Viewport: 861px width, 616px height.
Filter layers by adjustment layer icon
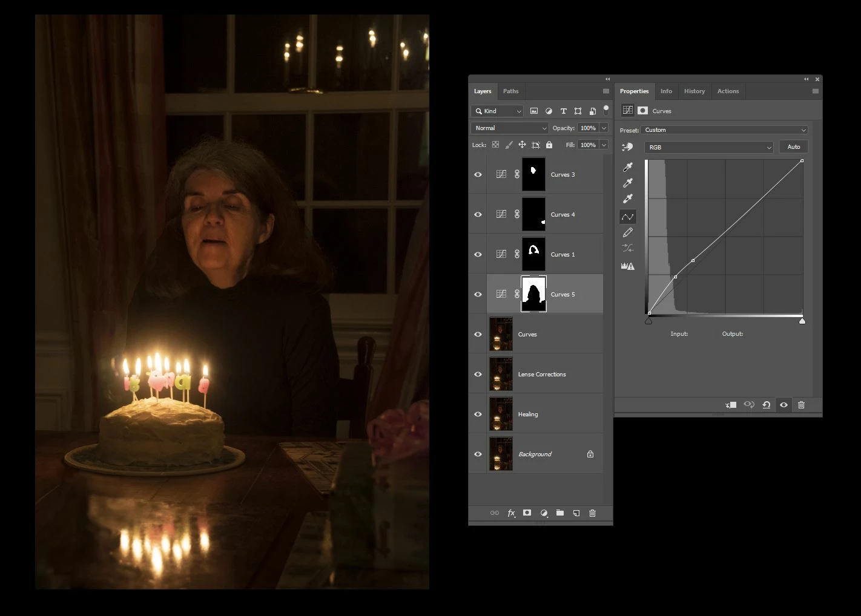point(549,111)
